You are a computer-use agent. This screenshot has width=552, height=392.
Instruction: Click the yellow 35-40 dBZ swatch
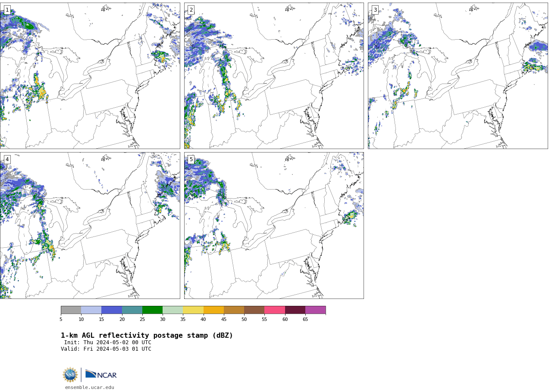click(x=193, y=310)
